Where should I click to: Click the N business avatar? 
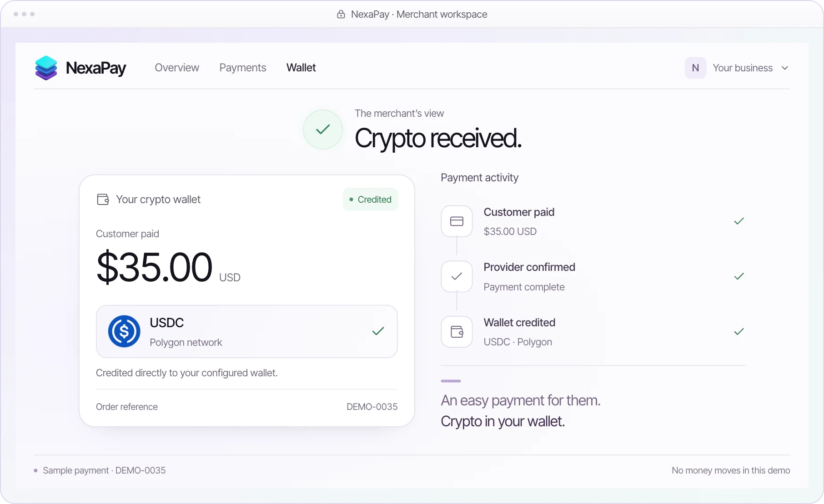[x=695, y=68]
